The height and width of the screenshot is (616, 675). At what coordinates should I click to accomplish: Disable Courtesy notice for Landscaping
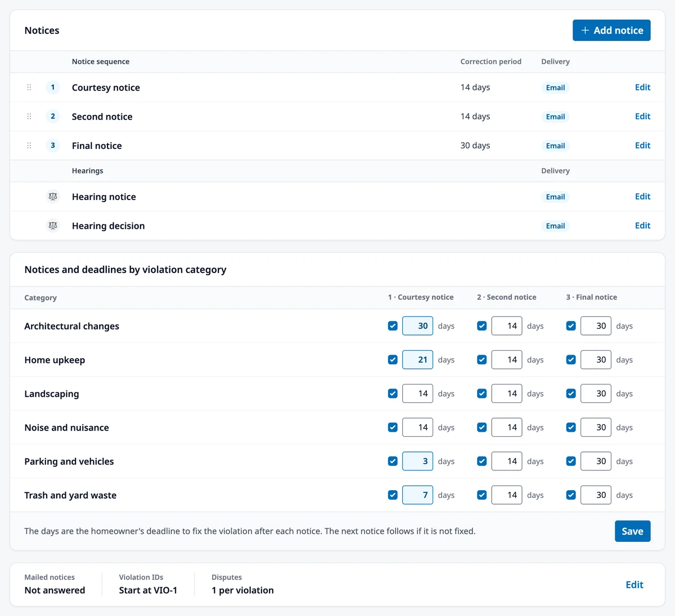[393, 393]
